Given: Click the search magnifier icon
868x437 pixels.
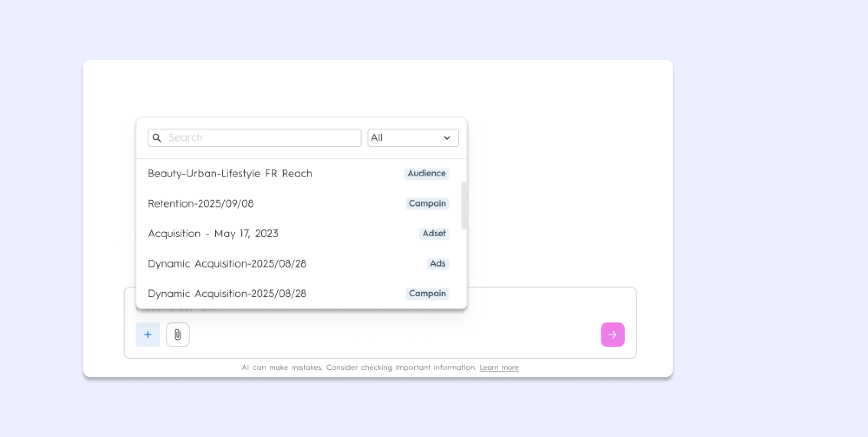Looking at the screenshot, I should point(157,138).
